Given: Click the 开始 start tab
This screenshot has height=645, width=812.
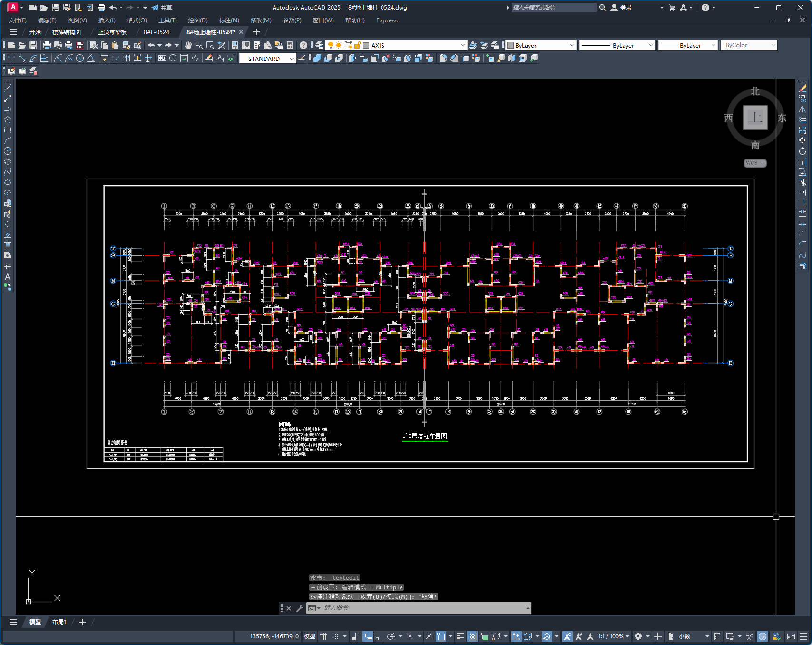Looking at the screenshot, I should click(35, 32).
